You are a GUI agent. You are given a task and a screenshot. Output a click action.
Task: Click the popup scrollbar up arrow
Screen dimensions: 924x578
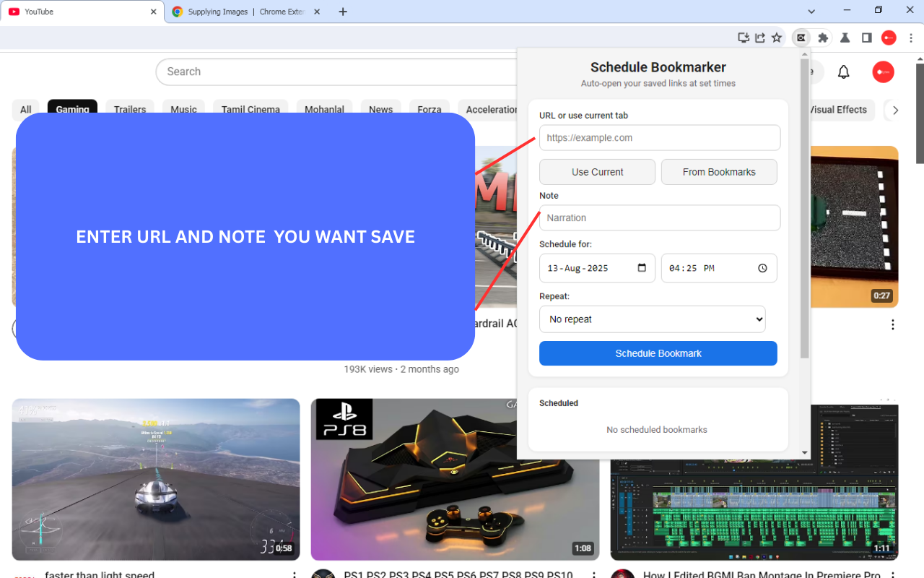pos(805,53)
